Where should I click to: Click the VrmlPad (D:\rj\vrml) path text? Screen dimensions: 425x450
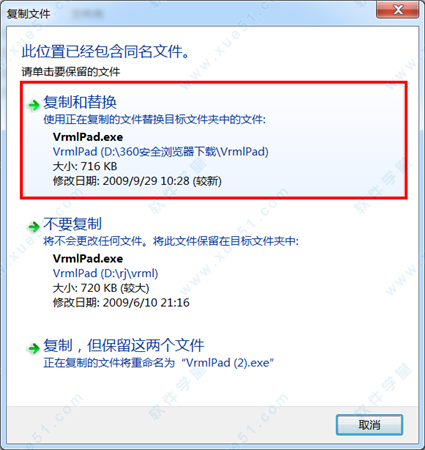(105, 273)
